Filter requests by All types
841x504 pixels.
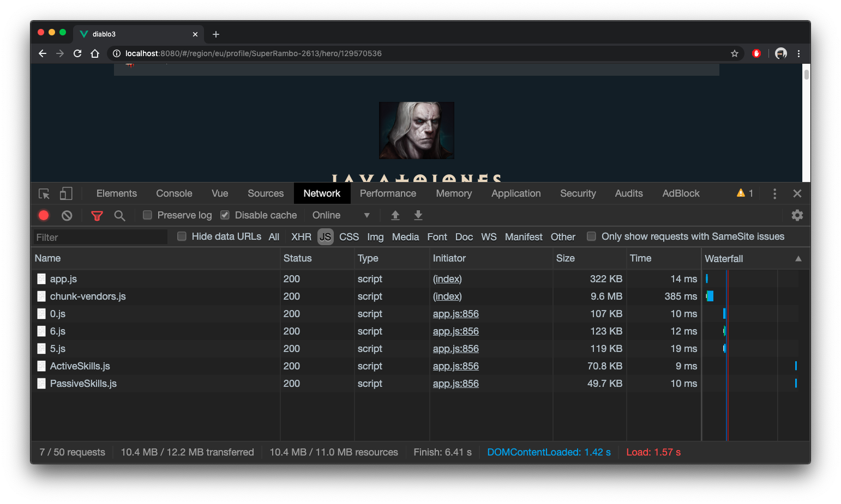pos(274,237)
